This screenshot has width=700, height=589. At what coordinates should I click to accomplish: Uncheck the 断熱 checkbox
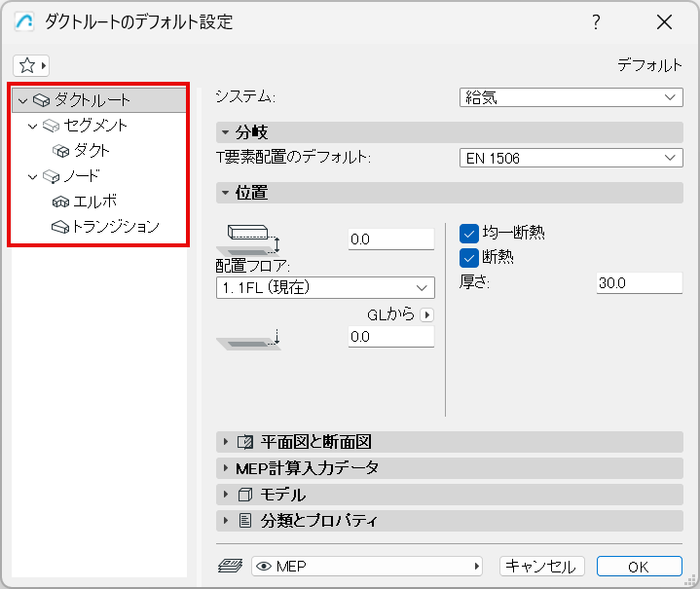pos(469,258)
